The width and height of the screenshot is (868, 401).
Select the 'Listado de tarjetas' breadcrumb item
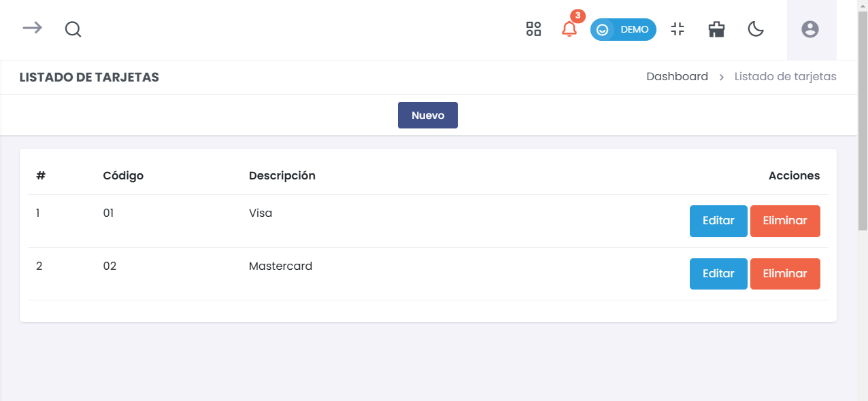tap(785, 77)
